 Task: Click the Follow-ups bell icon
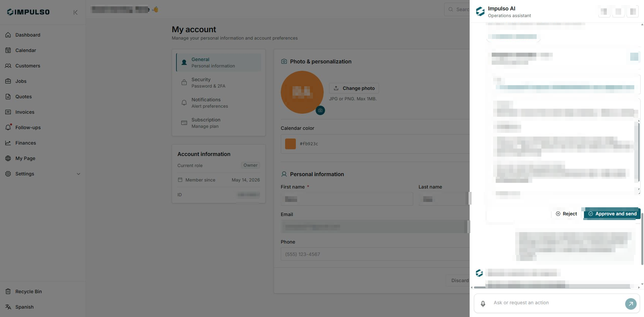point(8,127)
